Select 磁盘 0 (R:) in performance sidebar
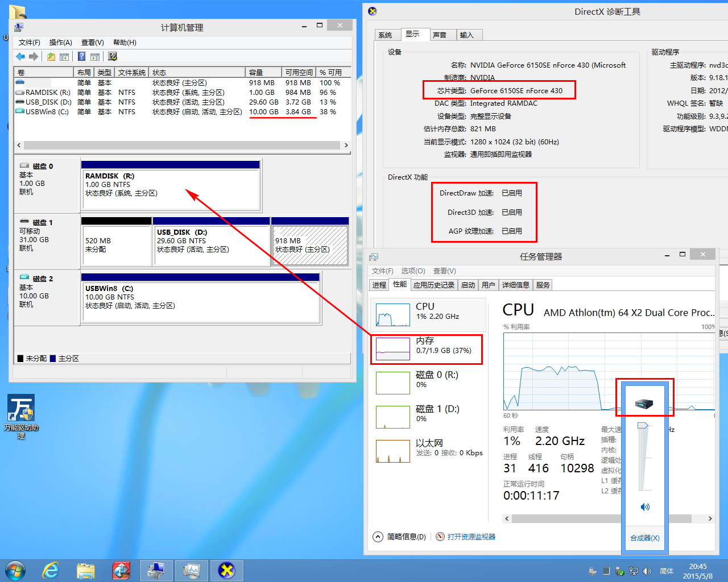Viewport: 728px width, 582px height. [x=428, y=383]
